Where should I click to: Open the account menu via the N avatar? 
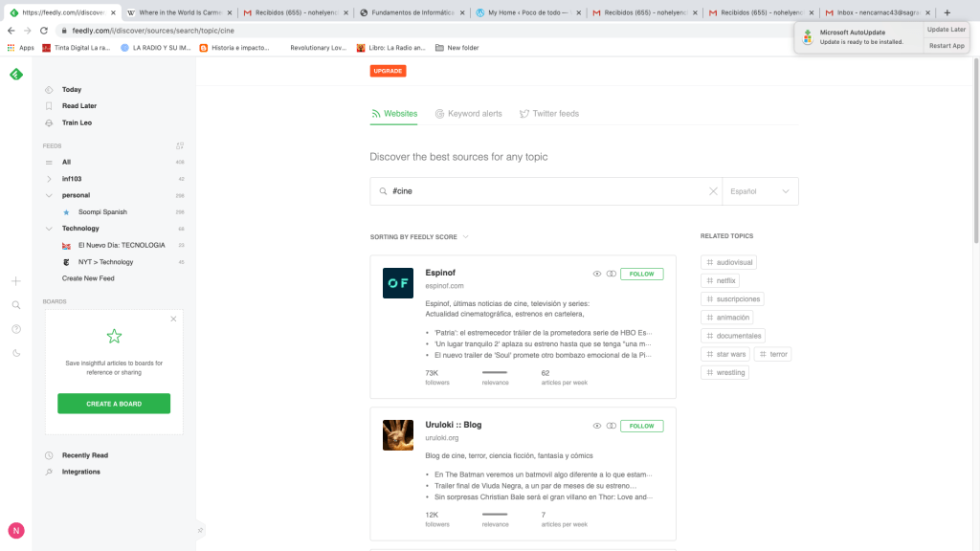[x=15, y=530]
